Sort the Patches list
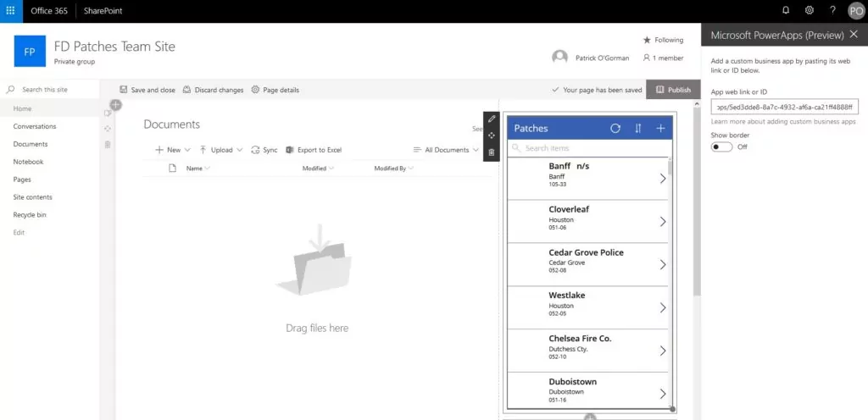Viewport: 868px width, 420px height. [x=637, y=128]
